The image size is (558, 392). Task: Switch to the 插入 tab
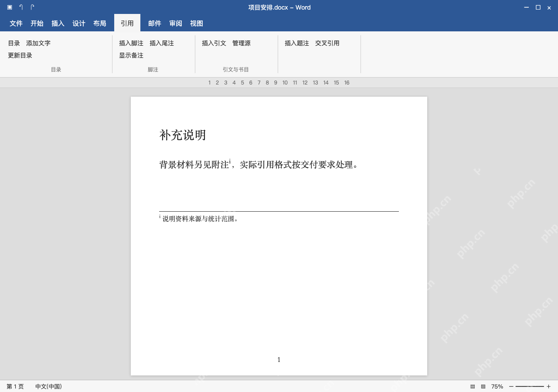point(58,24)
